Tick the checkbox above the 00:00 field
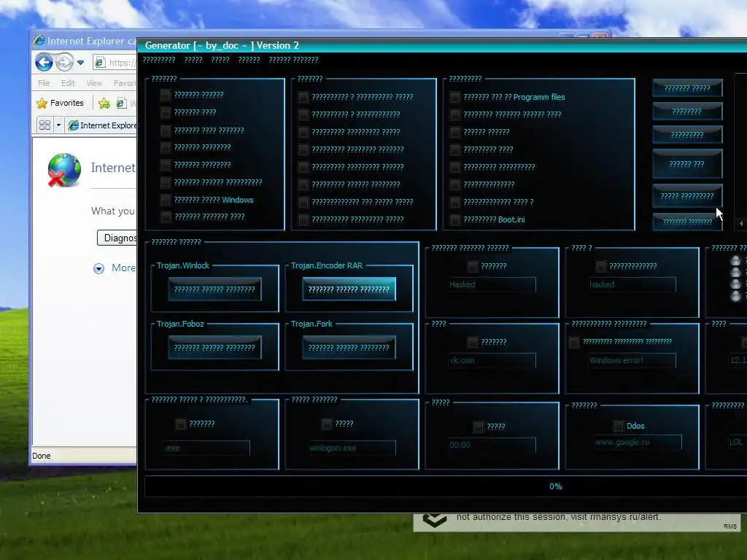Viewport: 747px width, 560px height. [x=479, y=427]
